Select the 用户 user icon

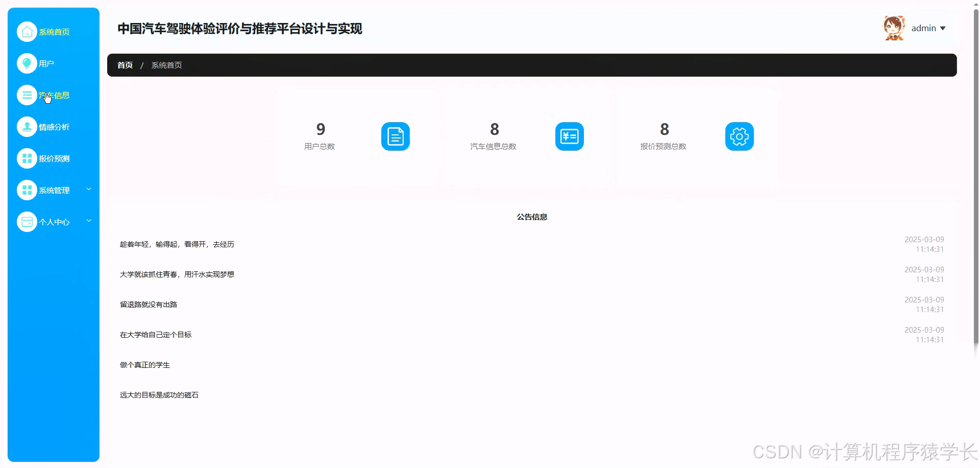pyautogui.click(x=27, y=63)
